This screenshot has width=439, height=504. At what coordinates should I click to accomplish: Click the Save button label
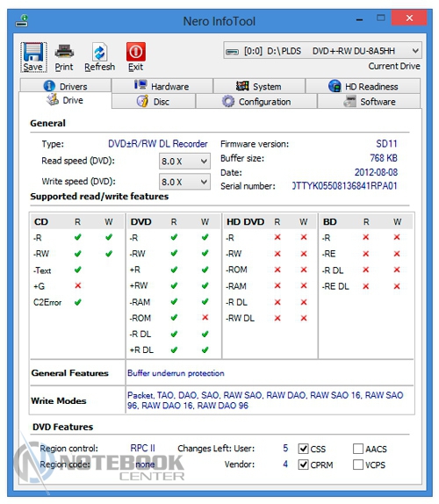[32, 67]
